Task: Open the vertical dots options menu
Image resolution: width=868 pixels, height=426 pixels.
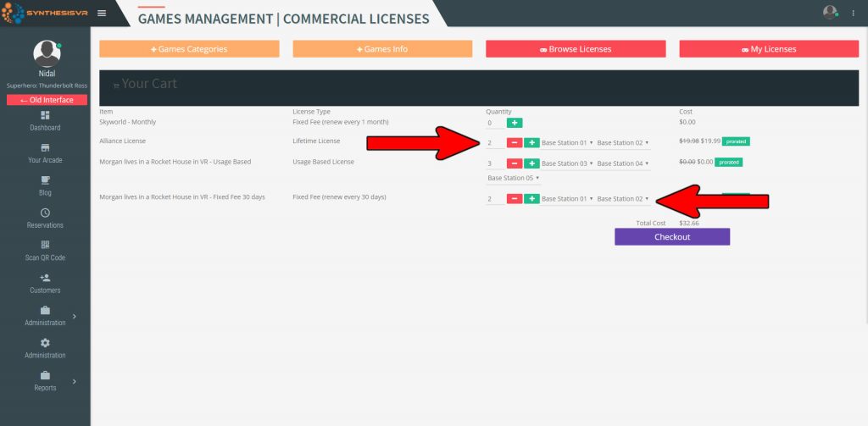Action: [853, 13]
